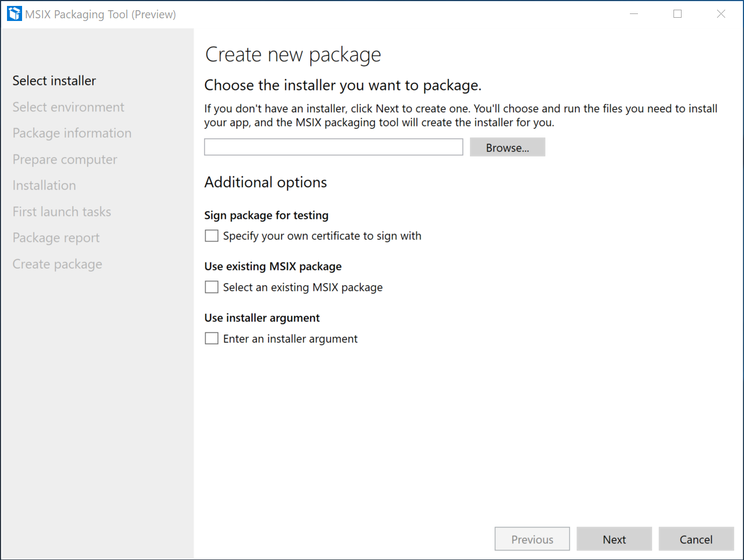Maximize the MSIX Packaging Tool window
744x560 pixels.
click(x=678, y=14)
